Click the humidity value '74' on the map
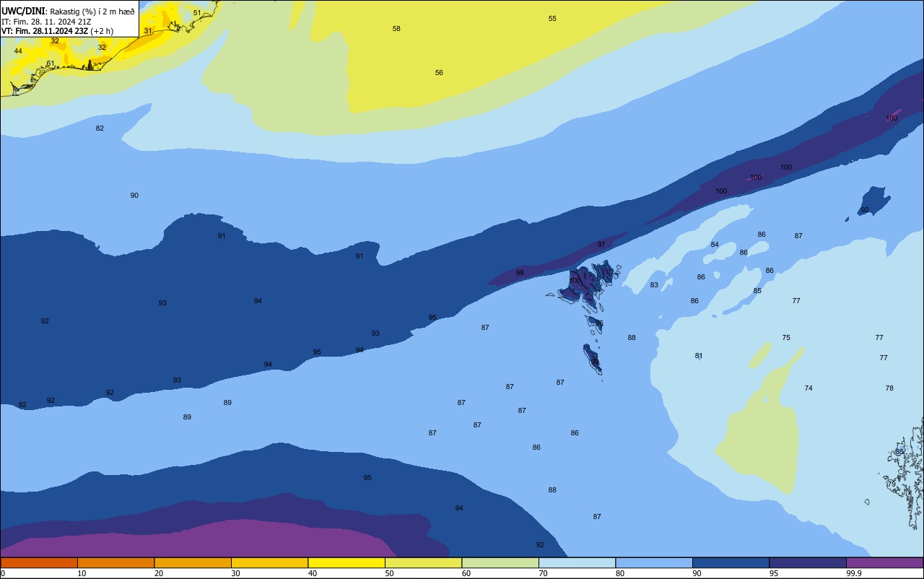The width and height of the screenshot is (924, 579). coord(808,388)
